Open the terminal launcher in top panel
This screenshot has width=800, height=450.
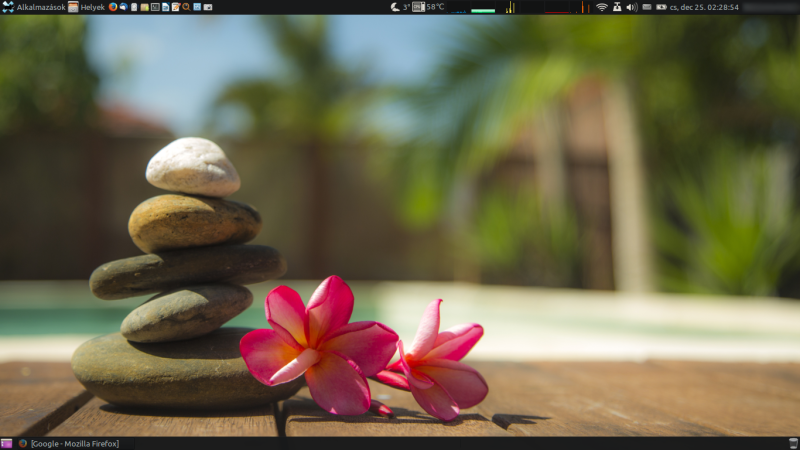pos(155,7)
